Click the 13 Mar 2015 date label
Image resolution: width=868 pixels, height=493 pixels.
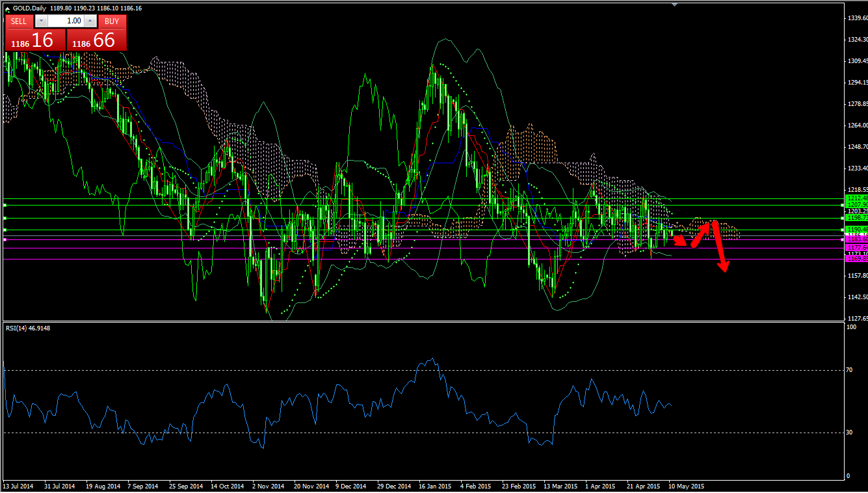tap(560, 486)
